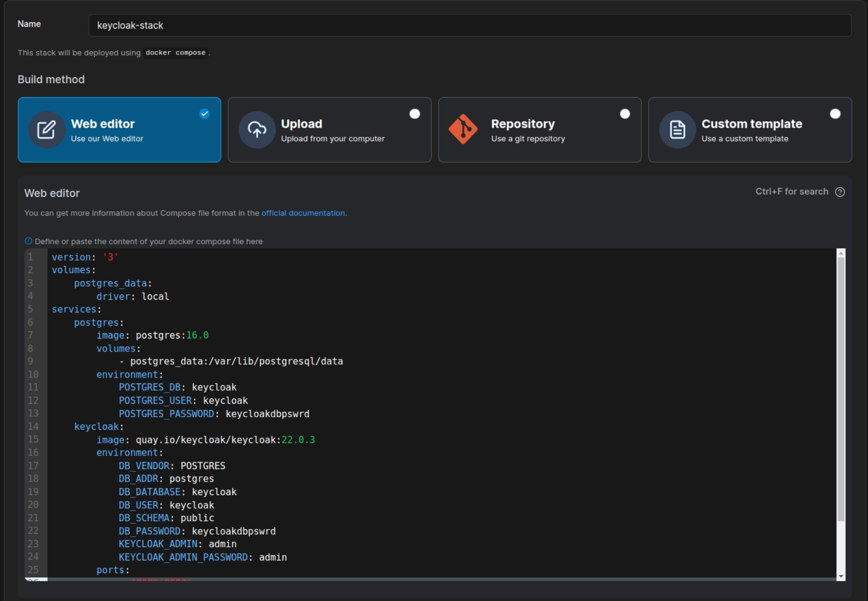Select the Web editor pencil icon
Screen dimensions: 868x601
tap(46, 130)
